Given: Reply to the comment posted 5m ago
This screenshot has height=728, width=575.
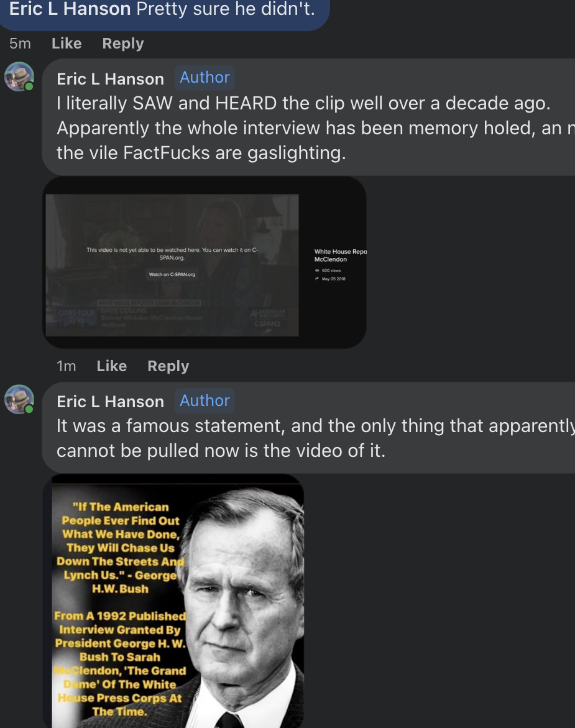Looking at the screenshot, I should click(x=122, y=44).
